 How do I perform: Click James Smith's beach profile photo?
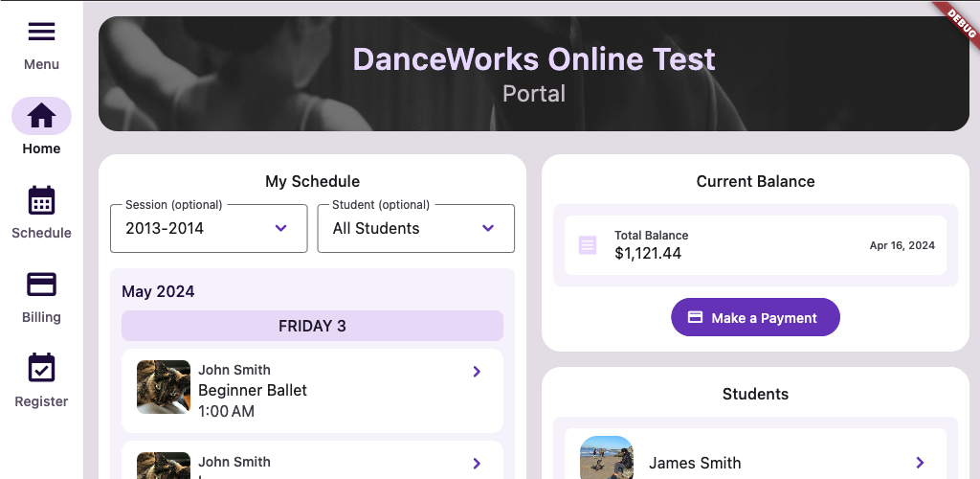coord(606,458)
